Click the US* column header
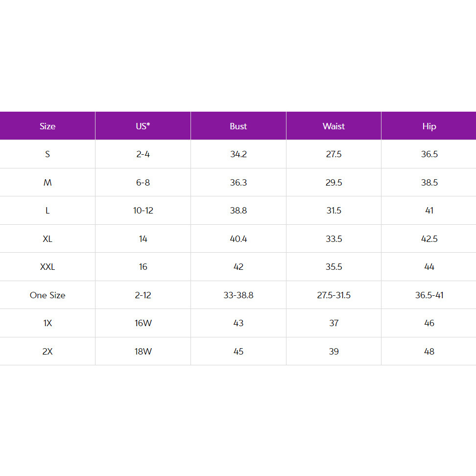Viewport: 476px width, 476px height. 143,126
